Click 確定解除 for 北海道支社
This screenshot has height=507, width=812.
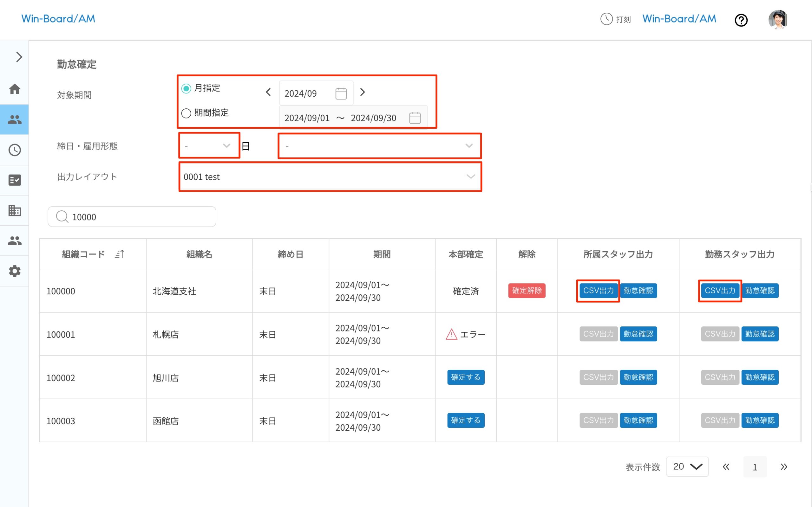[x=527, y=290]
